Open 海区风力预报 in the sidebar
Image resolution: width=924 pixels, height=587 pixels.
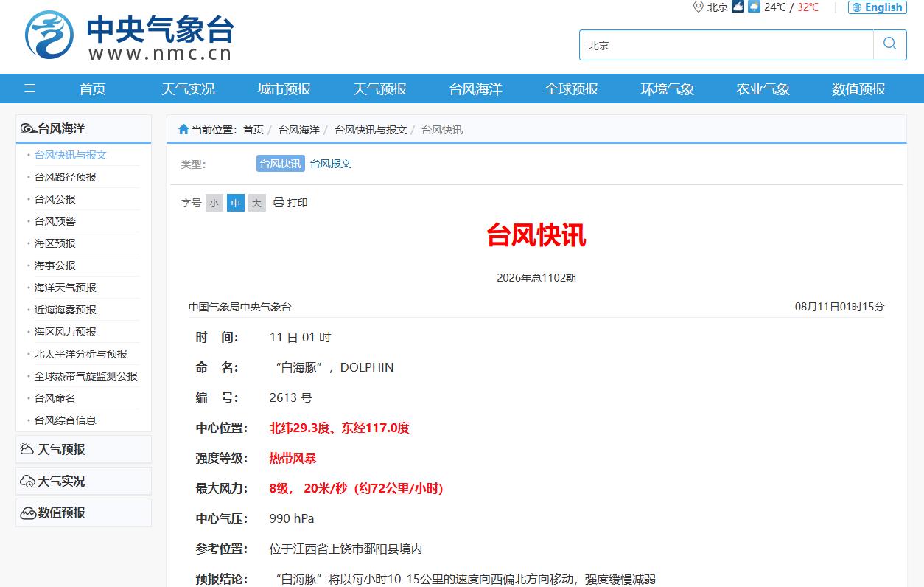pos(66,332)
